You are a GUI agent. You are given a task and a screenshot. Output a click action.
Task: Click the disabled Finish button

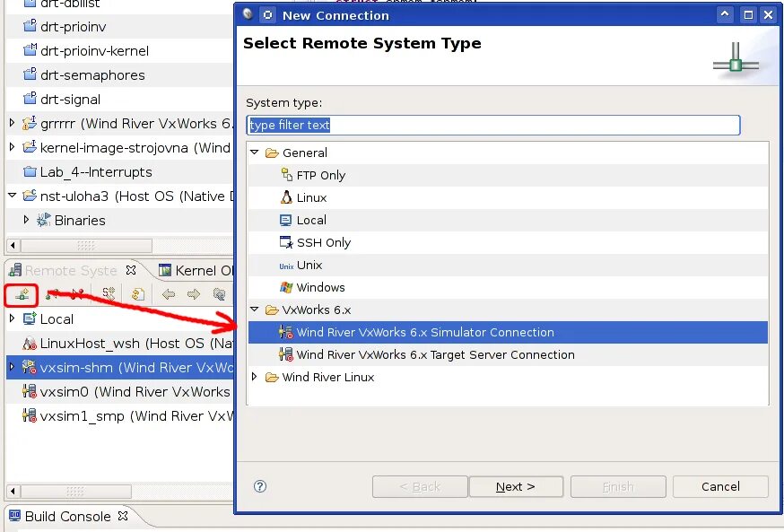(x=618, y=486)
